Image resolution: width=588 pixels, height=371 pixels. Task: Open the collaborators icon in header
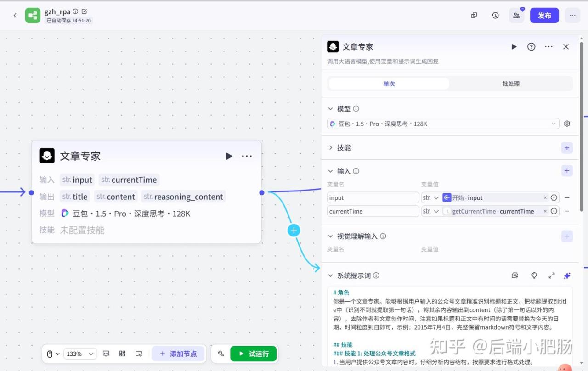click(x=516, y=15)
